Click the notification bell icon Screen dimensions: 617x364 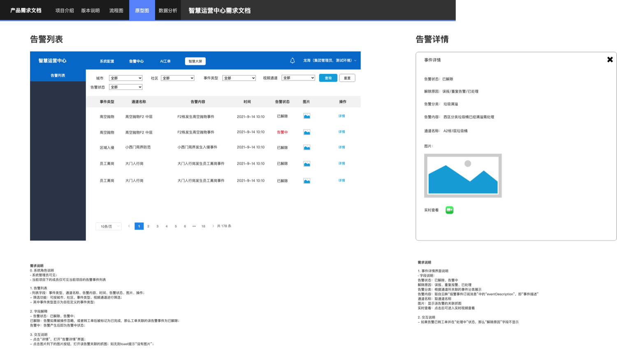click(292, 60)
